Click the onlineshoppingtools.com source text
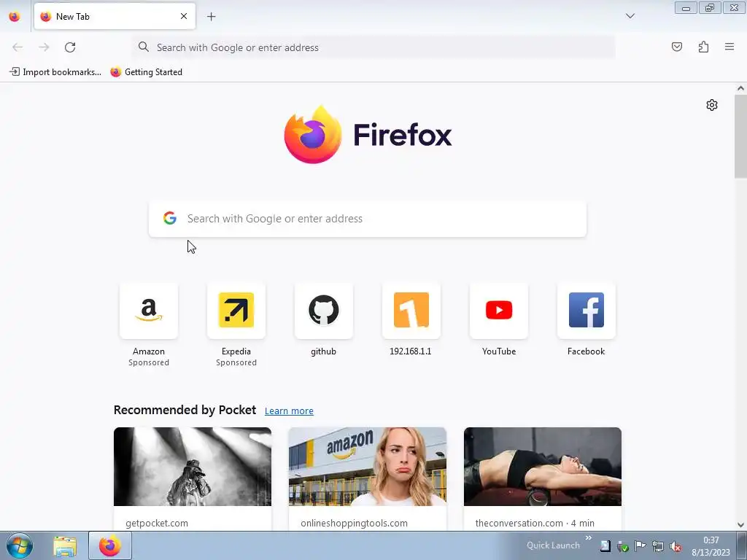The image size is (747, 560). 354,523
